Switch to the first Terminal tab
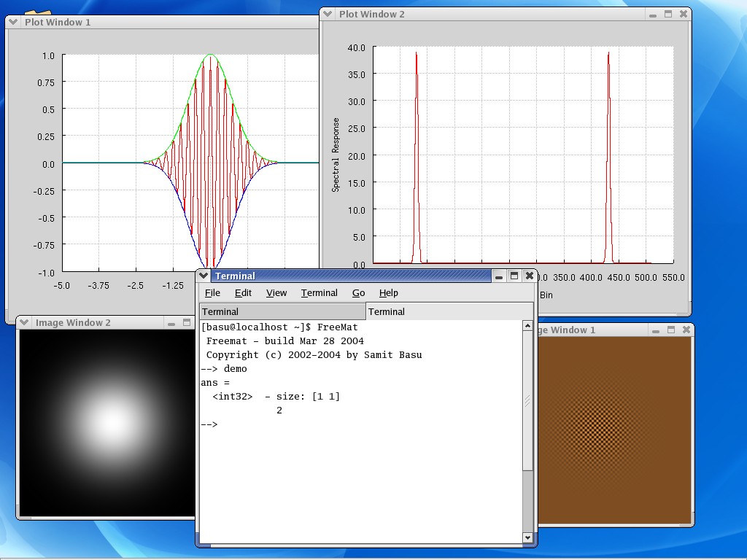This screenshot has height=560, width=747. pos(282,311)
